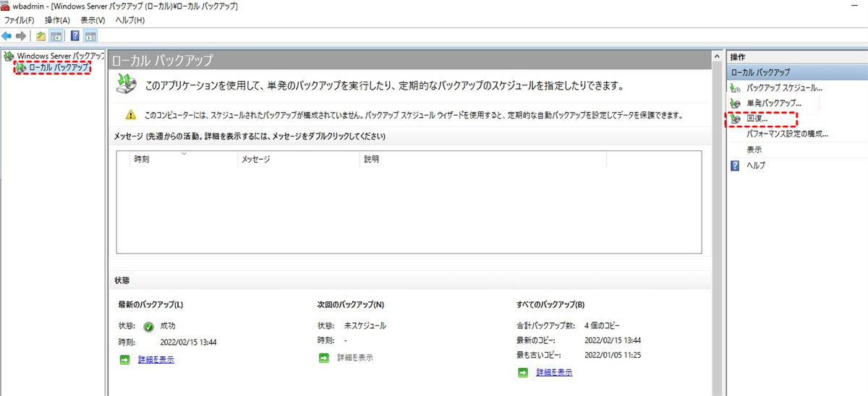Click the 最新のバックアップ(L) heading

tap(150, 304)
